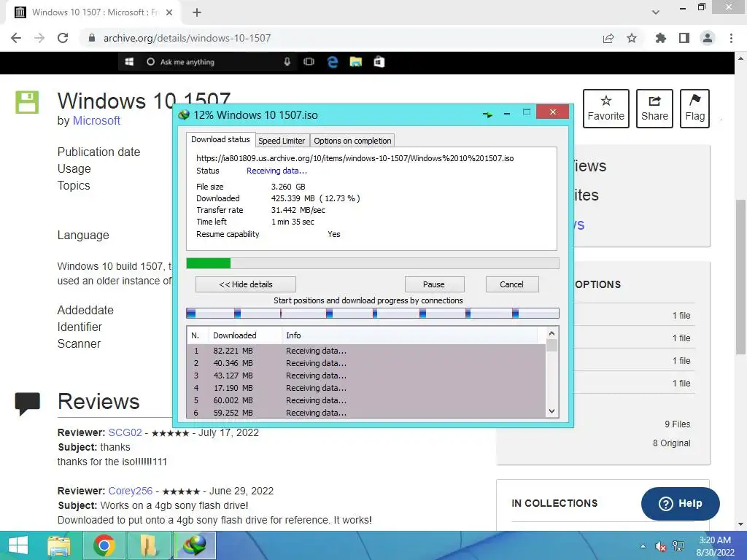
Task: Open the Windows Start button
Action: pos(18,545)
